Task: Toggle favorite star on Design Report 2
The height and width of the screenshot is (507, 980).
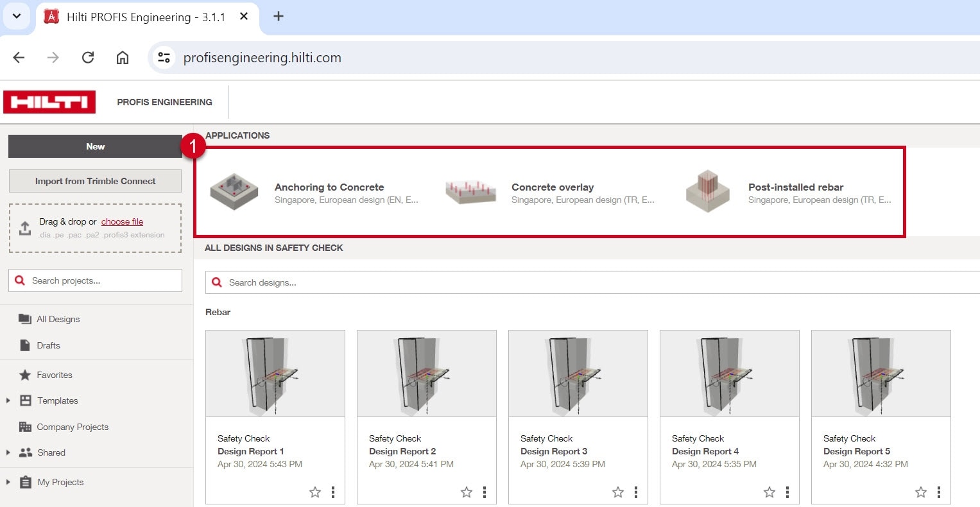Action: coord(467,492)
